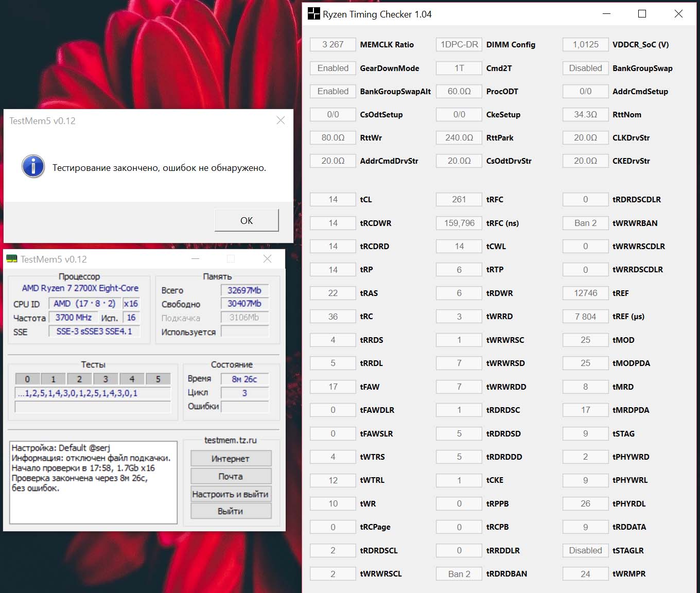The height and width of the screenshot is (593, 700).
Task: Click the tWTRL value 12
Action: coord(333,480)
